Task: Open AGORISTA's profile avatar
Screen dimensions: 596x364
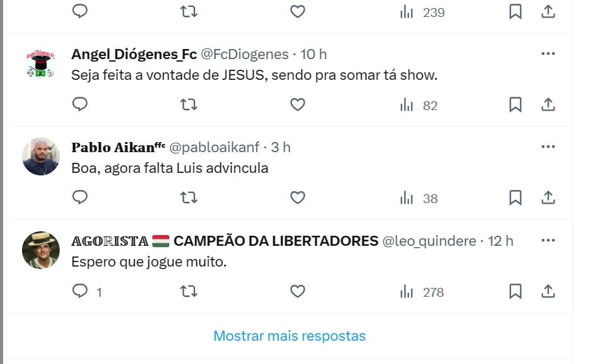Action: (x=41, y=250)
